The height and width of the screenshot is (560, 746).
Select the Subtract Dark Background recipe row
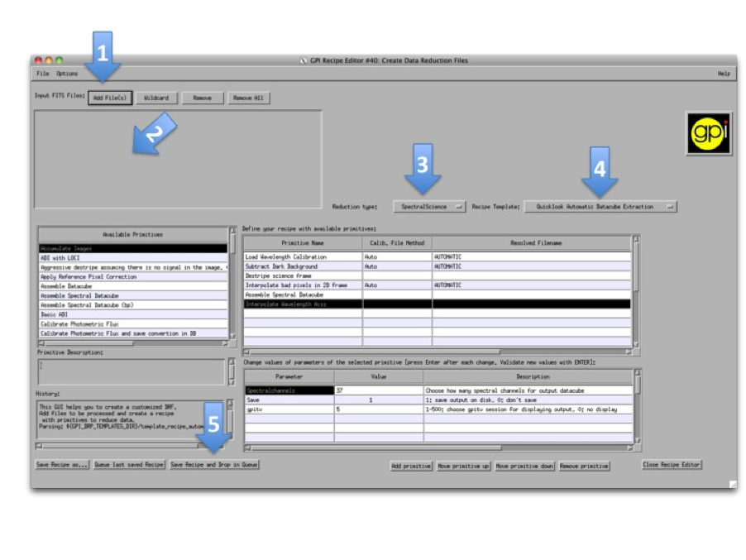click(302, 266)
